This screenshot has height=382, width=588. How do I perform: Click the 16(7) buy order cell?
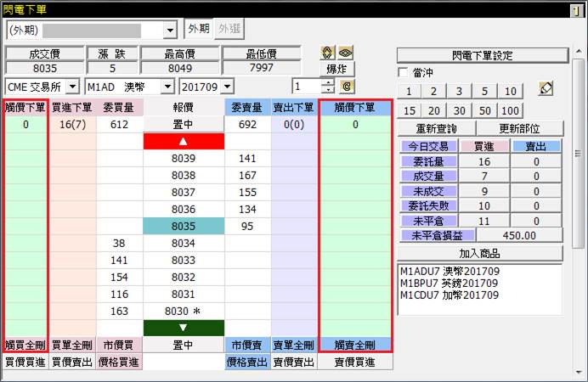pyautogui.click(x=73, y=124)
